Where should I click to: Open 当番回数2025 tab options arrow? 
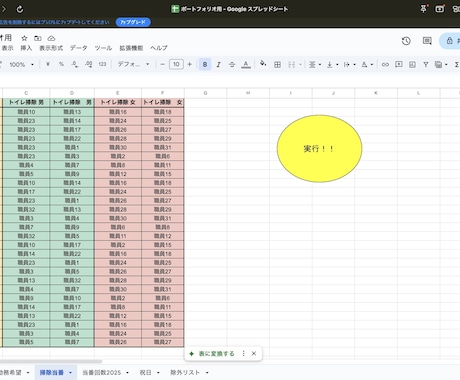click(x=127, y=373)
